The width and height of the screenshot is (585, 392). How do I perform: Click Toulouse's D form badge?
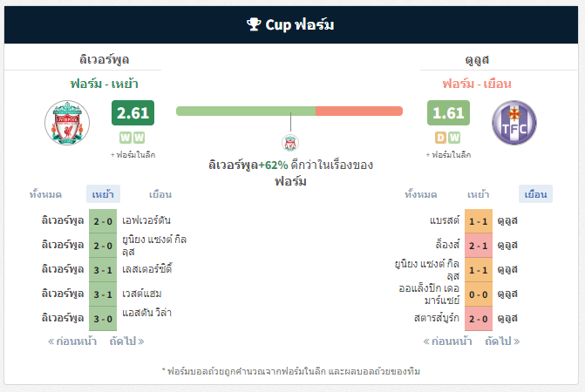coord(440,138)
